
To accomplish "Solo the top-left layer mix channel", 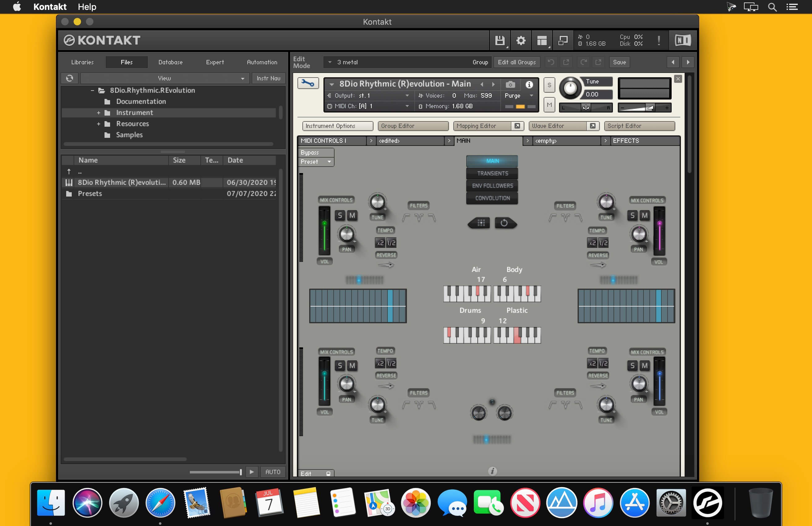I will 340,215.
